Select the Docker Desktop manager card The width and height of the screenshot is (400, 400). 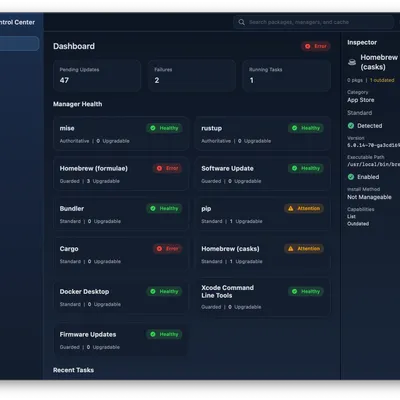click(121, 297)
